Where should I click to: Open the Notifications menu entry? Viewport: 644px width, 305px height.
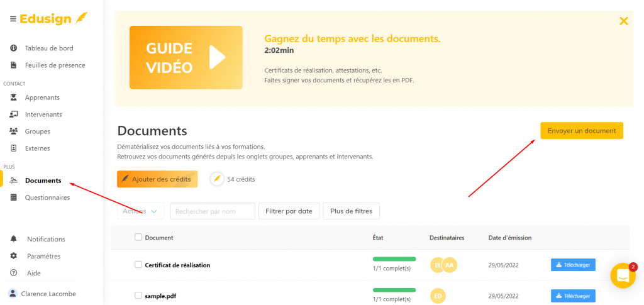coord(46,239)
